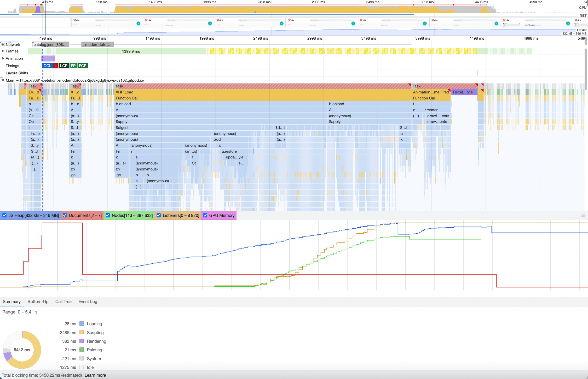Click the Timings track label
This screenshot has height=379, width=588.
(13, 66)
